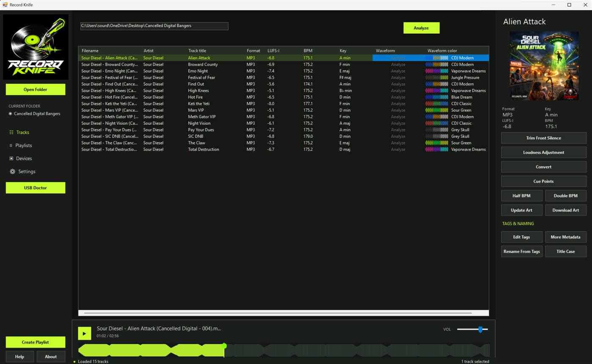Open CDJ Classic dropdown for Night Vision

click(x=461, y=123)
